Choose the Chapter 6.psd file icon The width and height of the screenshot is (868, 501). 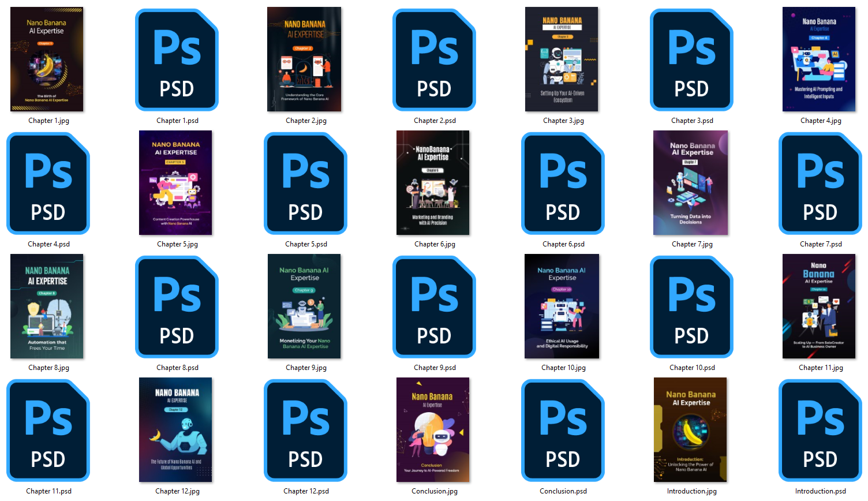point(563,184)
